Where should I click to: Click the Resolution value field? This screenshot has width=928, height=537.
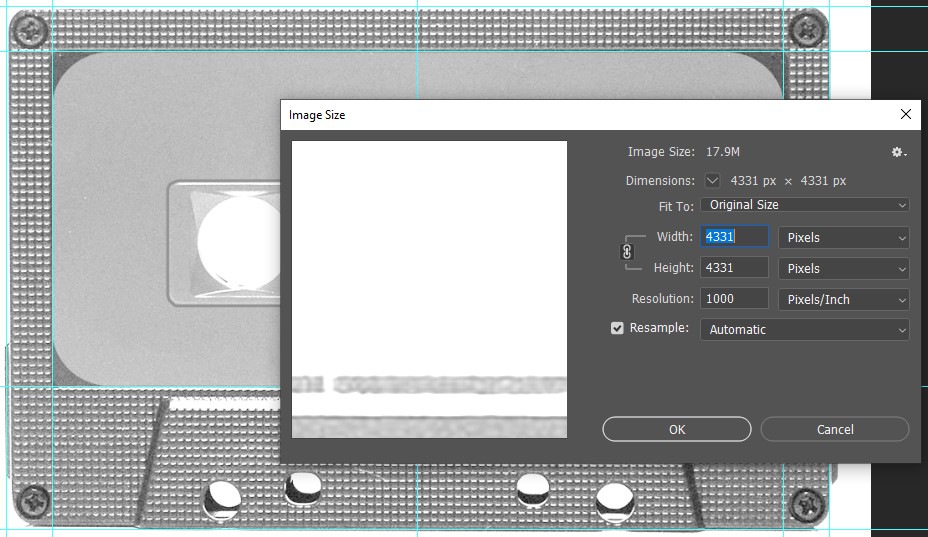point(735,299)
